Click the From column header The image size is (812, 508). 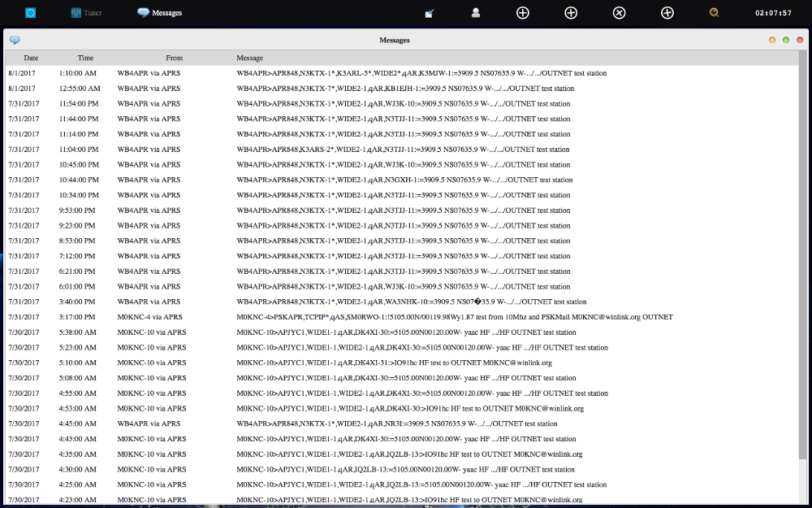(174, 58)
